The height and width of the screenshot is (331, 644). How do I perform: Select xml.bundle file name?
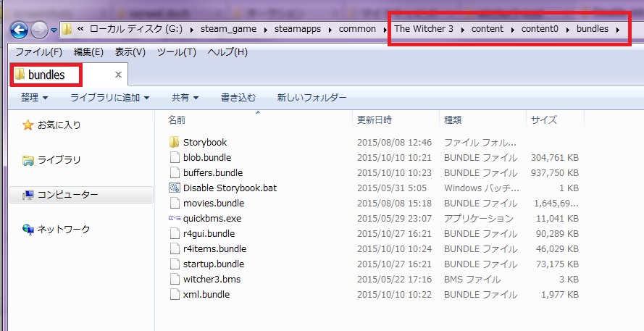[x=206, y=295]
